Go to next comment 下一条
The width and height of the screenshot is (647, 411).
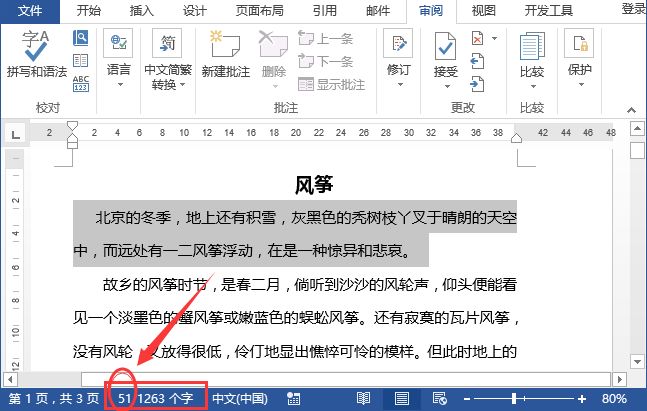point(326,61)
